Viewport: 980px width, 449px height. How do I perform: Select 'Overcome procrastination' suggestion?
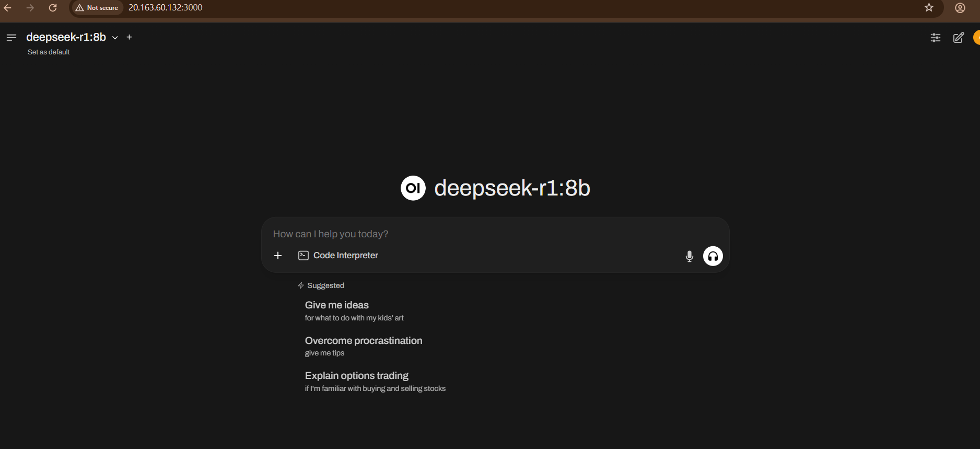click(364, 346)
